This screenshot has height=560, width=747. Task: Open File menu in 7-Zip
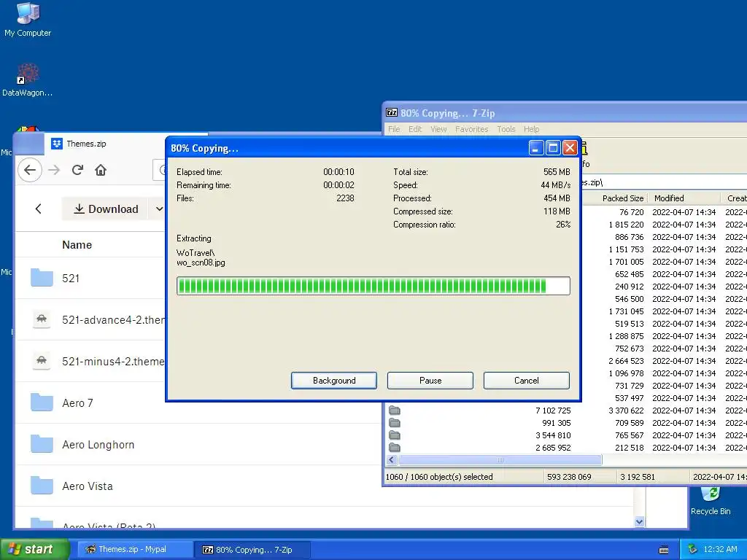tap(394, 129)
